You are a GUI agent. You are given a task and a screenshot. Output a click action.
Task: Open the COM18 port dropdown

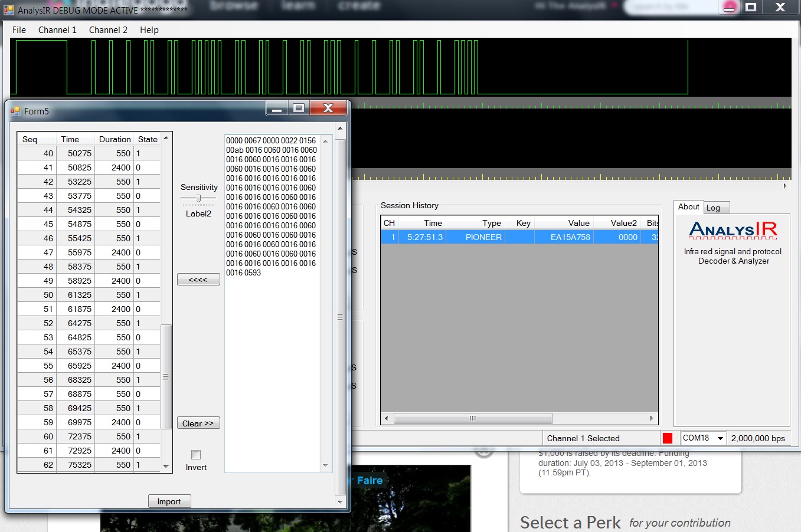point(720,438)
